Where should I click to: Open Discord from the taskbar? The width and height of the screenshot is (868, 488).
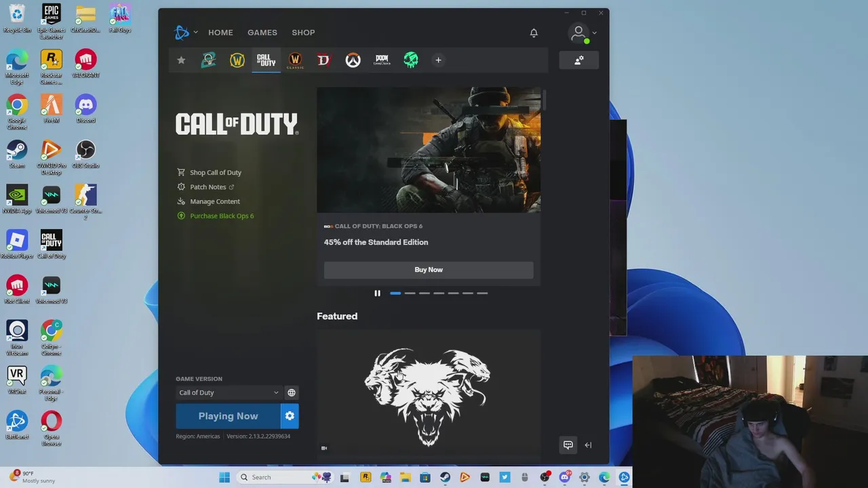pos(564,477)
